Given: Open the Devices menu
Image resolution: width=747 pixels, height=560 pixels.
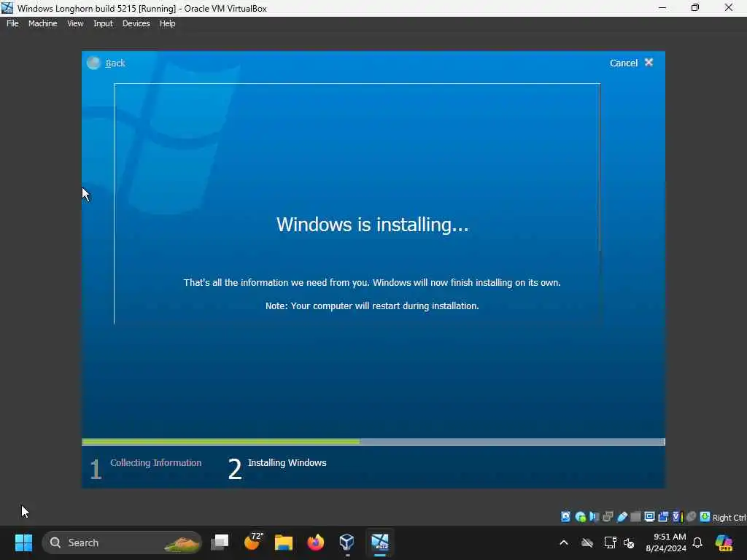Looking at the screenshot, I should click(136, 23).
